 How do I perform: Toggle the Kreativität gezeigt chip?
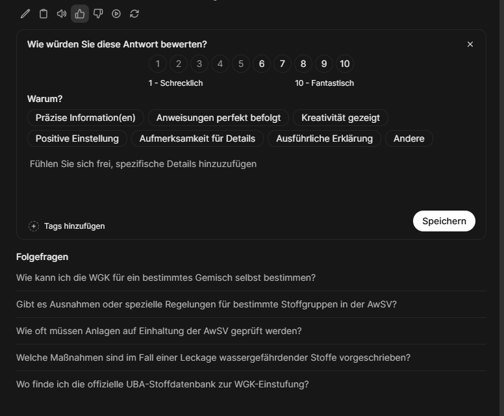[341, 118]
